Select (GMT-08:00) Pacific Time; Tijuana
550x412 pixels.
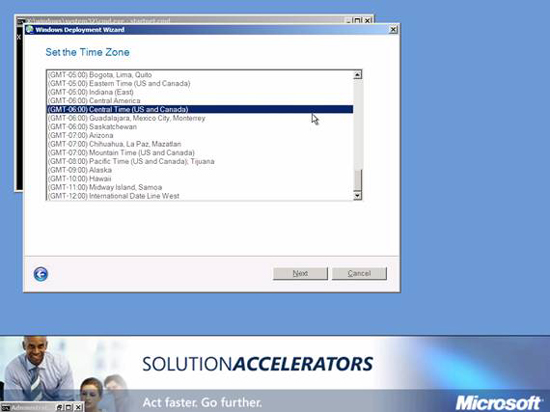200,161
